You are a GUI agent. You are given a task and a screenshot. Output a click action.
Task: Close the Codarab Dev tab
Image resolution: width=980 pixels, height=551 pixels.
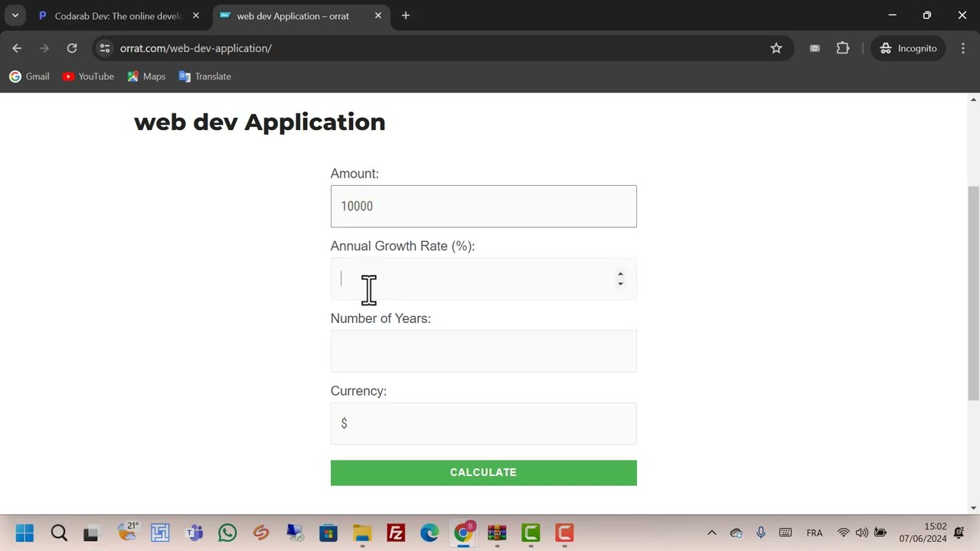[196, 15]
